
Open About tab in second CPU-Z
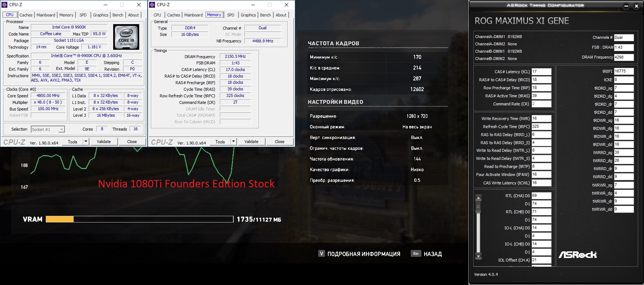281,15
